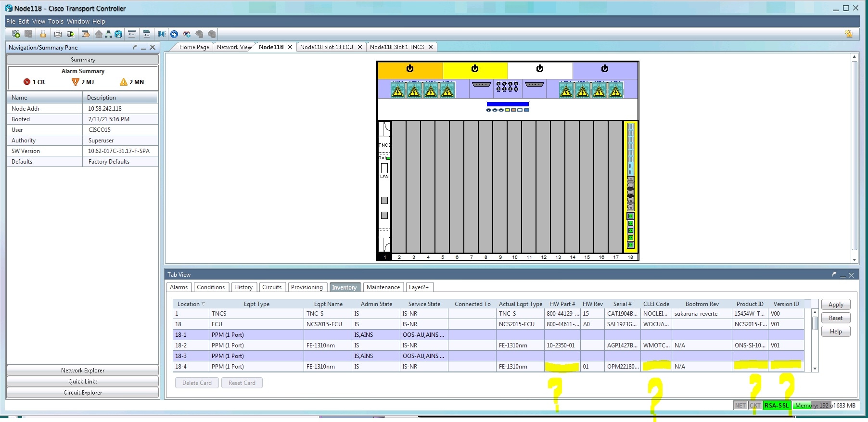Open the Maintenance tab
Viewport: 868px width, 422px height.
pyautogui.click(x=383, y=287)
